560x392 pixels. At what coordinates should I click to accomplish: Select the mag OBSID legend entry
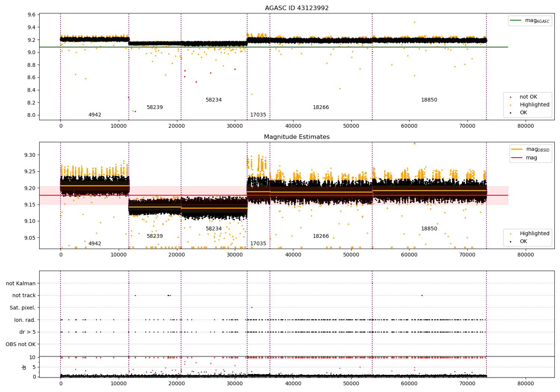coord(531,149)
